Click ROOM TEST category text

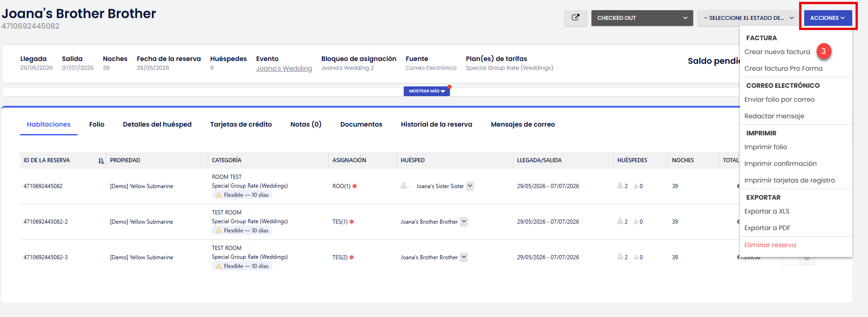pyautogui.click(x=227, y=177)
